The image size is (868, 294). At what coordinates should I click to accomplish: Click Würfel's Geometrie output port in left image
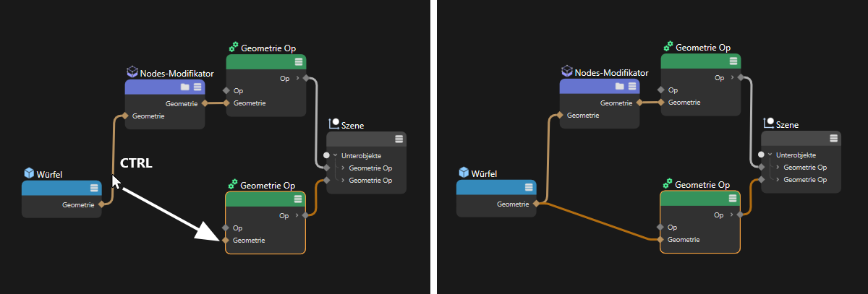pyautogui.click(x=101, y=204)
